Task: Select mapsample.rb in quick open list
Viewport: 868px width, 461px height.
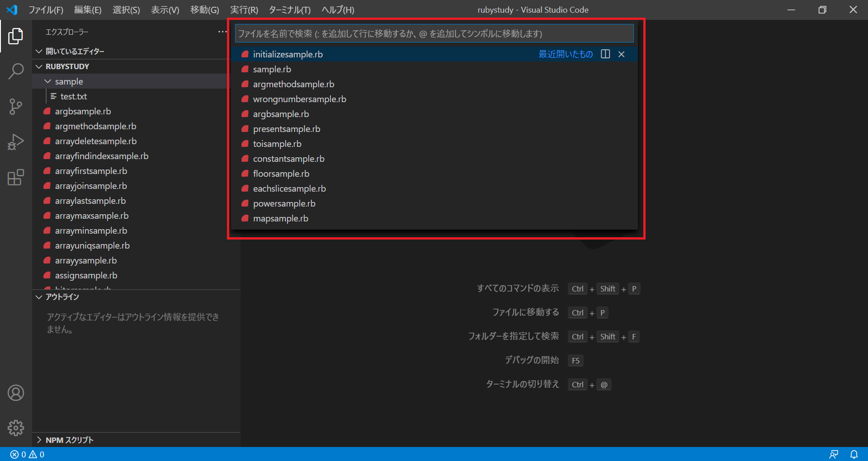Action: (x=434, y=218)
